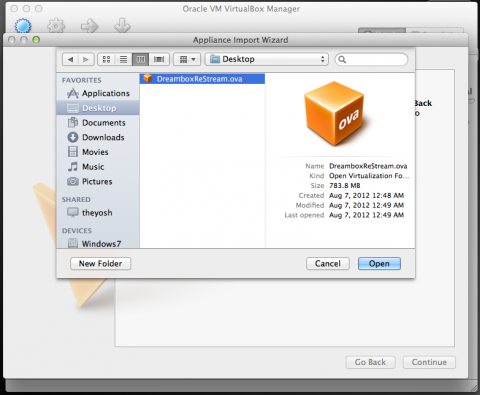
Task: Click the Movies filmstrip icon
Action: 73,152
